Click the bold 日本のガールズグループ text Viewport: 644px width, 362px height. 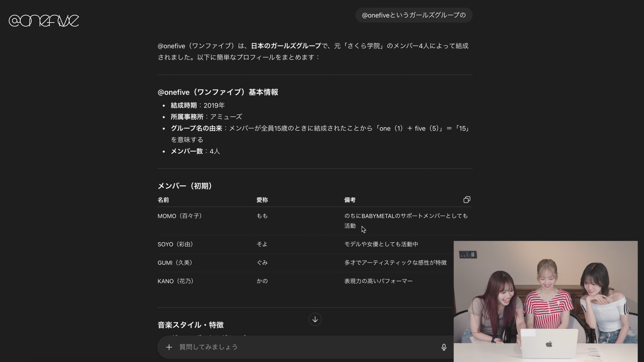click(286, 46)
